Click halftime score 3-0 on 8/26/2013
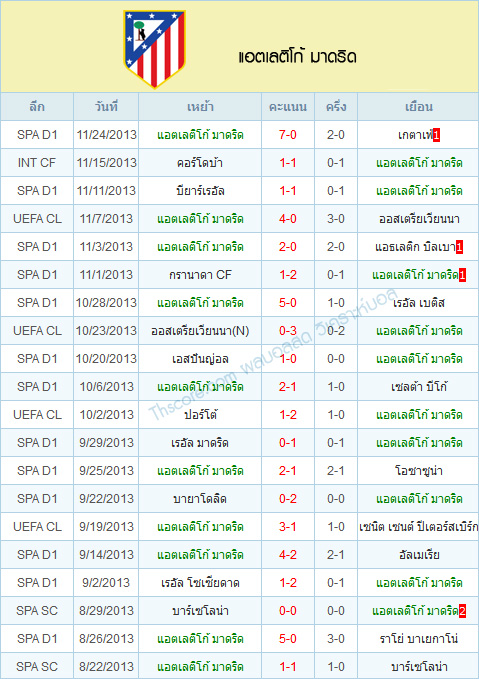This screenshot has width=479, height=679. (x=336, y=639)
